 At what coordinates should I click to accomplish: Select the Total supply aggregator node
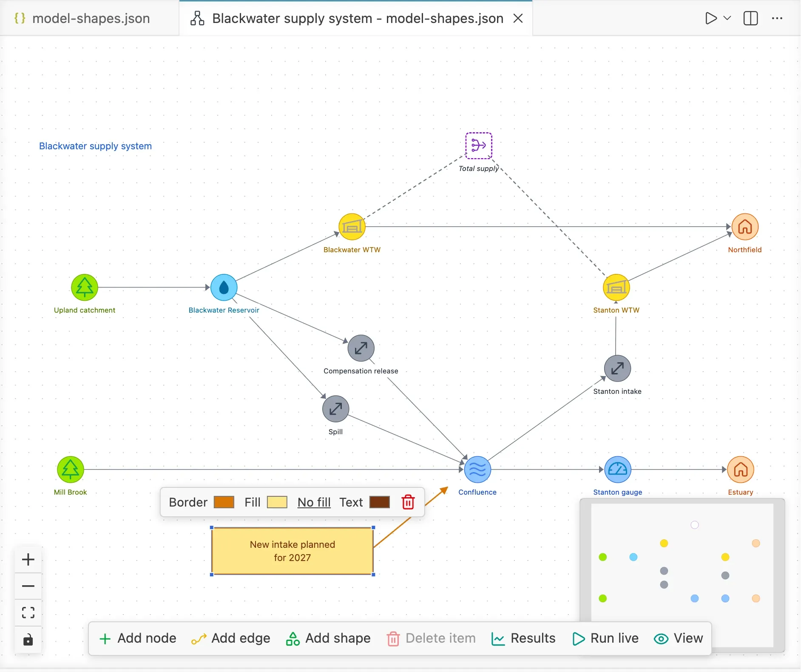[479, 145]
